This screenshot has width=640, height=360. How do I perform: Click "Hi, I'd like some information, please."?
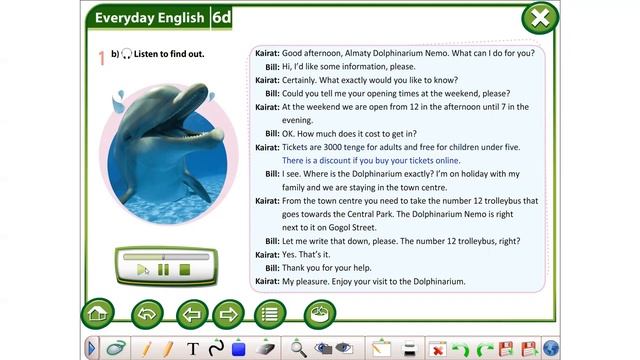tap(349, 67)
